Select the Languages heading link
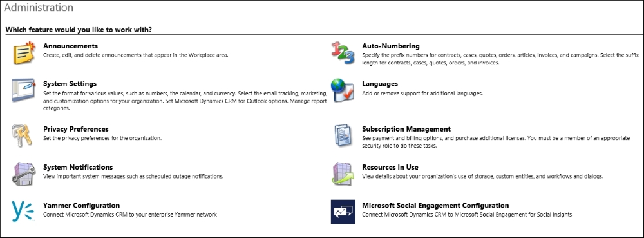Image resolution: width=644 pixels, height=238 pixels. click(380, 83)
